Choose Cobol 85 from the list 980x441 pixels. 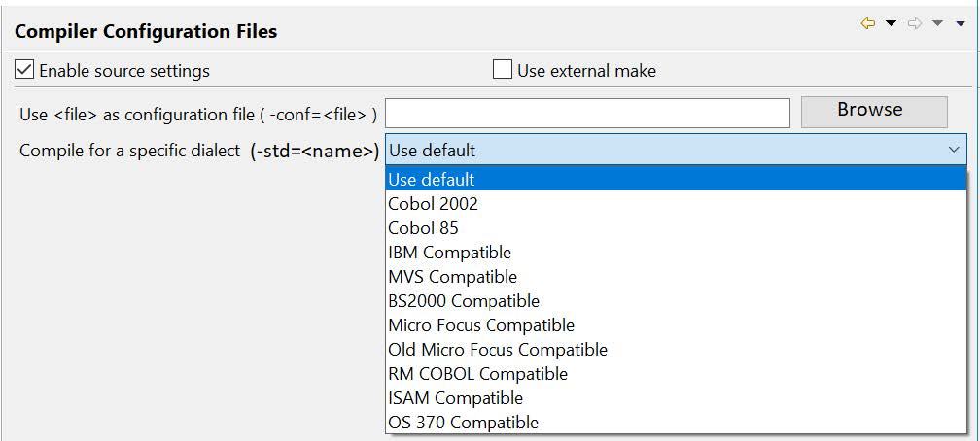click(676, 228)
